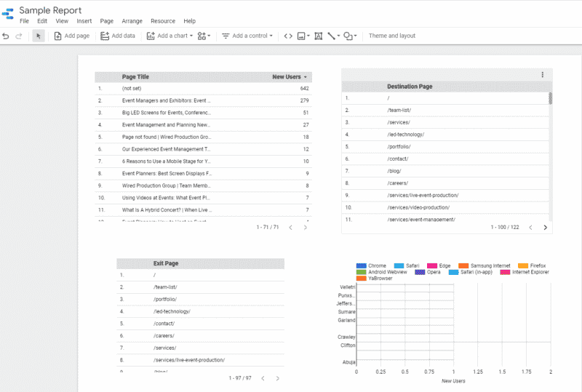The height and width of the screenshot is (392, 582).
Task: Open the Arrange menu
Action: pos(132,21)
